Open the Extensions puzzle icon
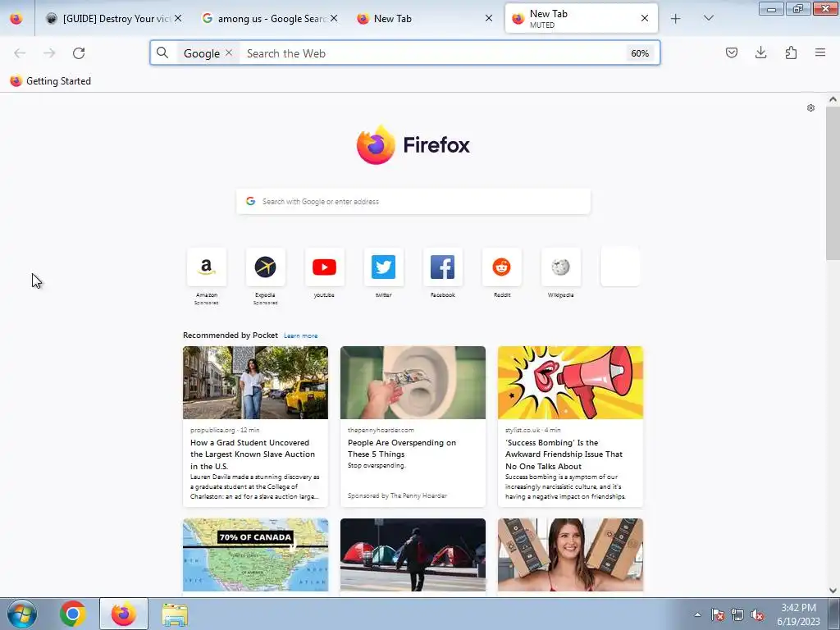Image resolution: width=840 pixels, height=630 pixels. tap(791, 52)
